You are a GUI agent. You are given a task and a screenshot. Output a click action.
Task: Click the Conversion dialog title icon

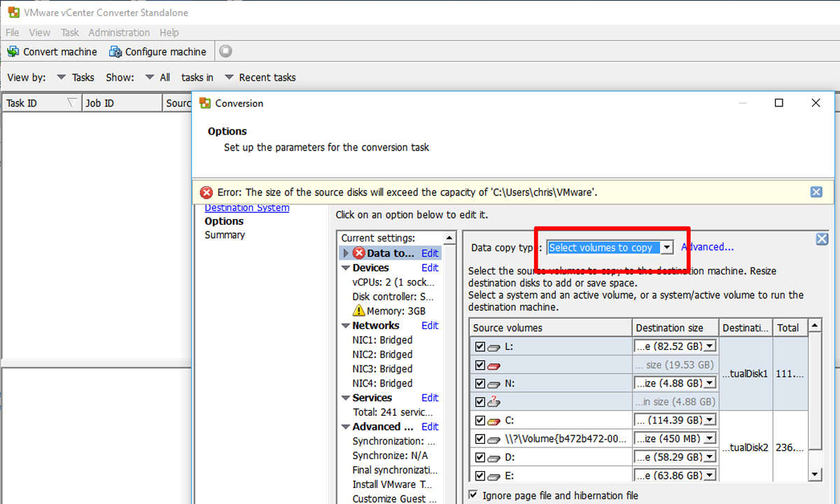(x=205, y=103)
